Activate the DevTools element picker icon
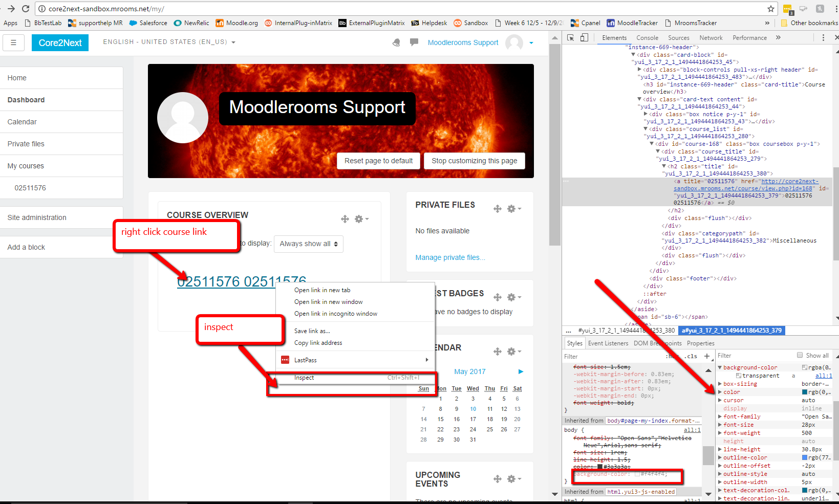 [571, 37]
